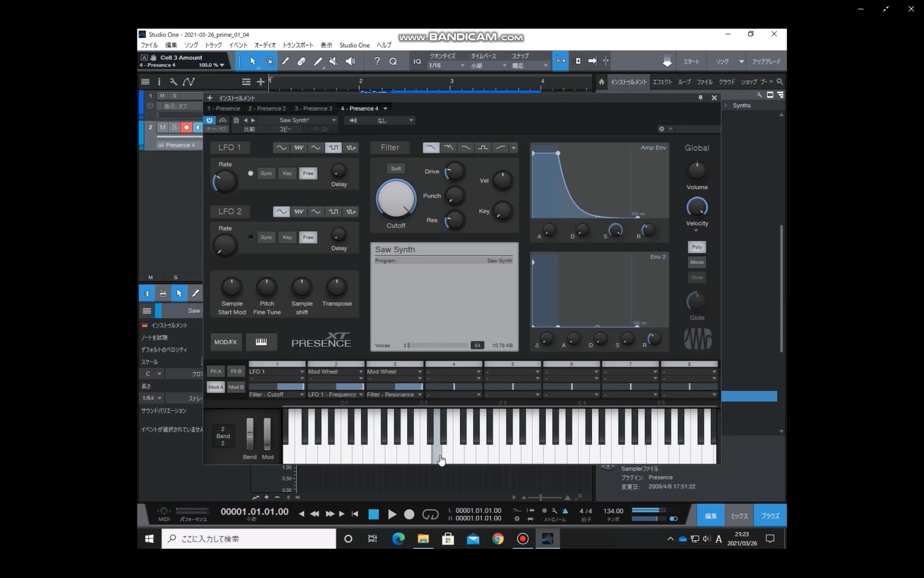
Task: Open Filter - Resonance destination dropdown
Action: click(394, 395)
